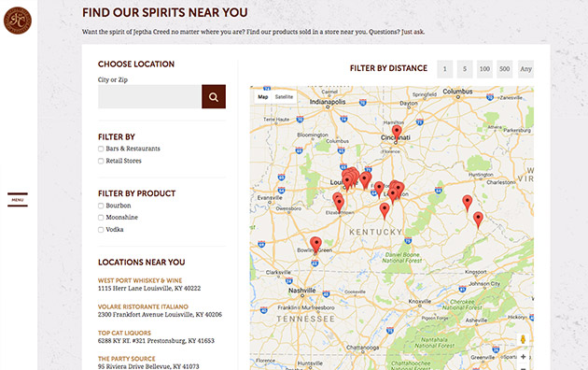Select the Street View pegman icon
This screenshot has height=370, width=588.
(x=523, y=339)
